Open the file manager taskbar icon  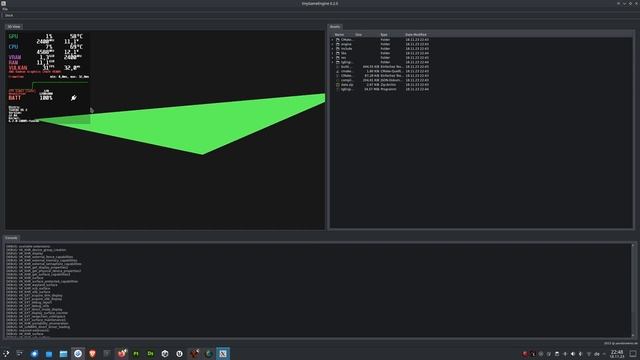click(x=63, y=353)
